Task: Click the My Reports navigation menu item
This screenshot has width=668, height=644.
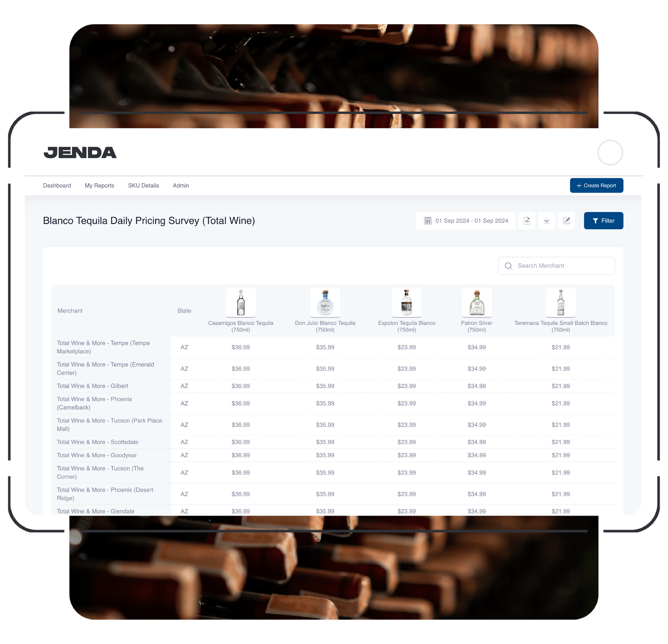Action: click(x=99, y=185)
